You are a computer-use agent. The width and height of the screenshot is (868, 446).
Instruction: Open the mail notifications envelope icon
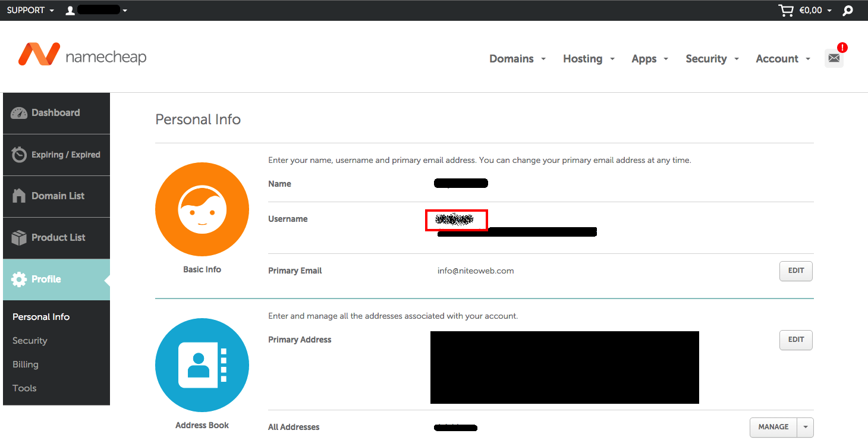[834, 58]
